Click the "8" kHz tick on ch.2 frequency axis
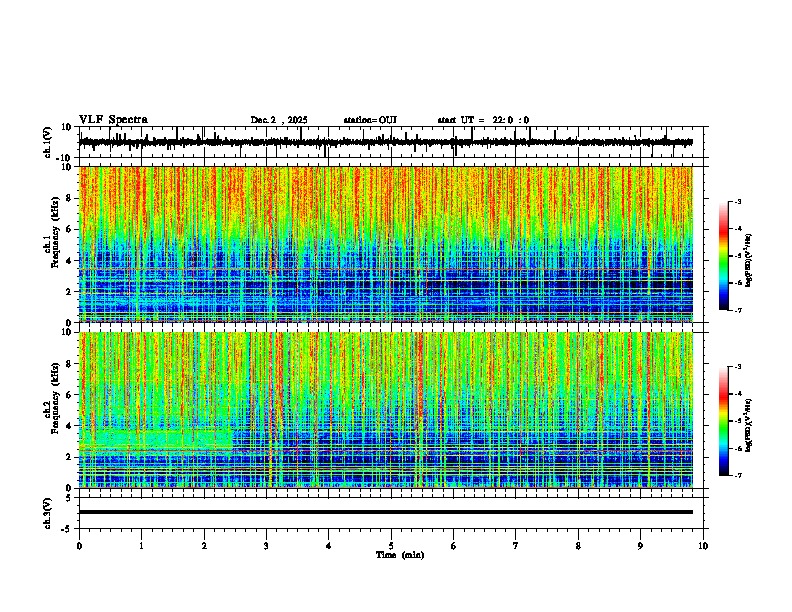Viewport: 792px width, 612px height. 69,364
